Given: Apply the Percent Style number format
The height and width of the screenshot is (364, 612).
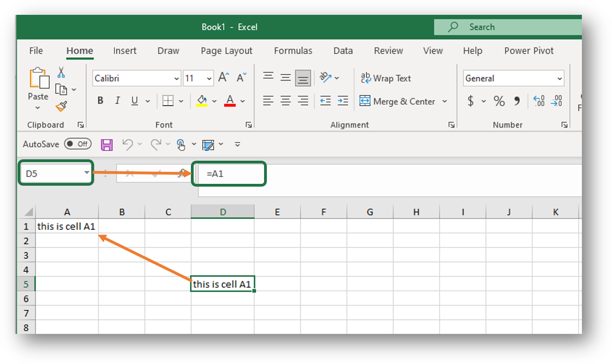Looking at the screenshot, I should 499,100.
